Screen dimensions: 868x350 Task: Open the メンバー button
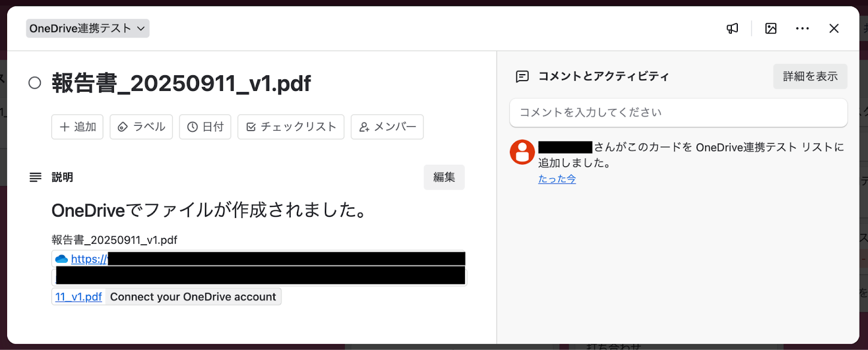point(387,127)
